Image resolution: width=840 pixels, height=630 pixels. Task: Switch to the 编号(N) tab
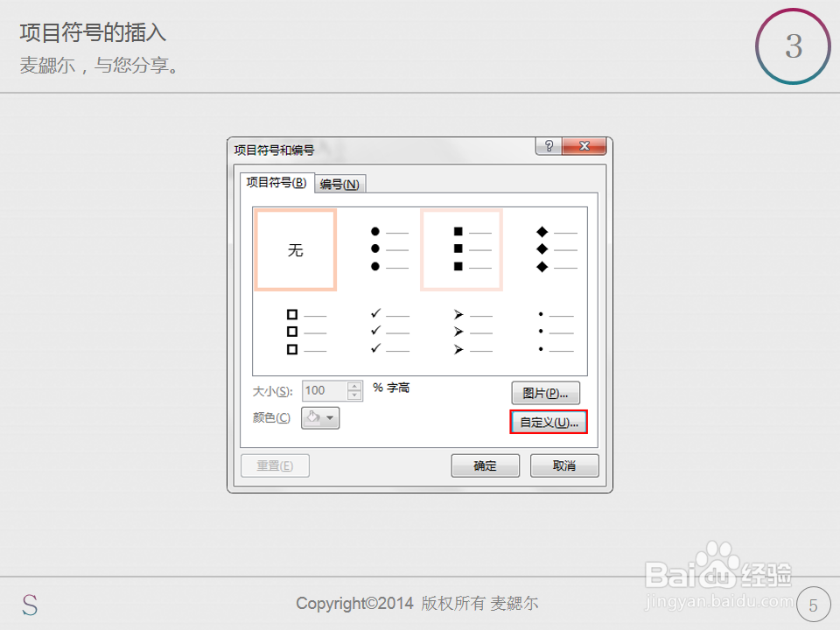click(339, 184)
